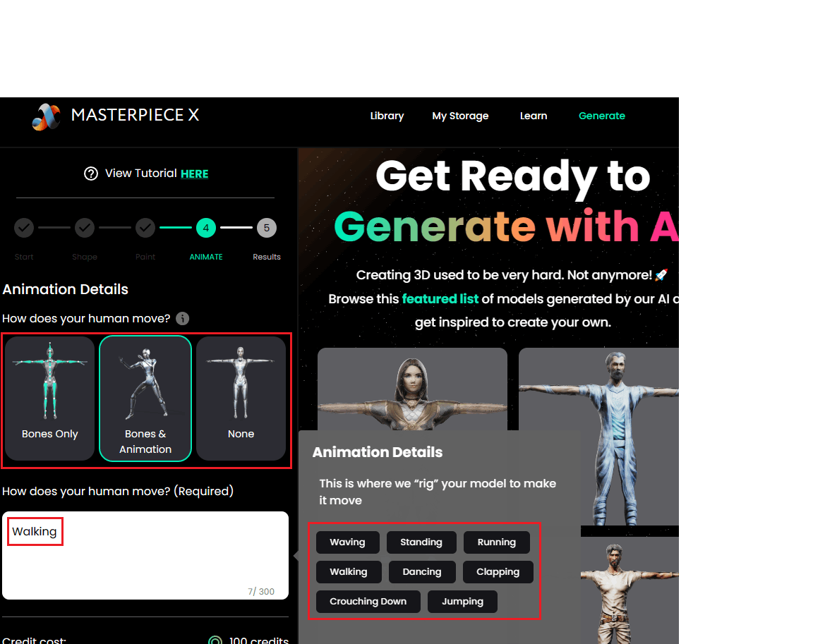
Task: Click the step 4 Animate circle
Action: pyautogui.click(x=206, y=228)
